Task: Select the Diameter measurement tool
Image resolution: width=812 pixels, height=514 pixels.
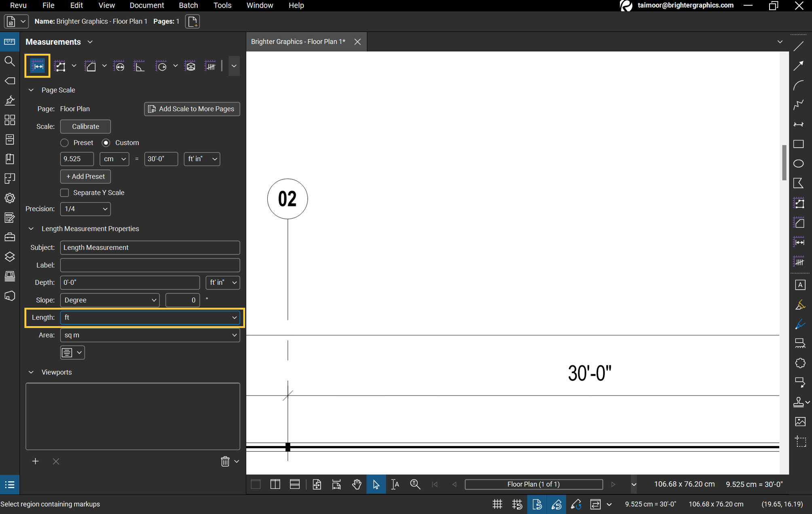Action: [119, 66]
